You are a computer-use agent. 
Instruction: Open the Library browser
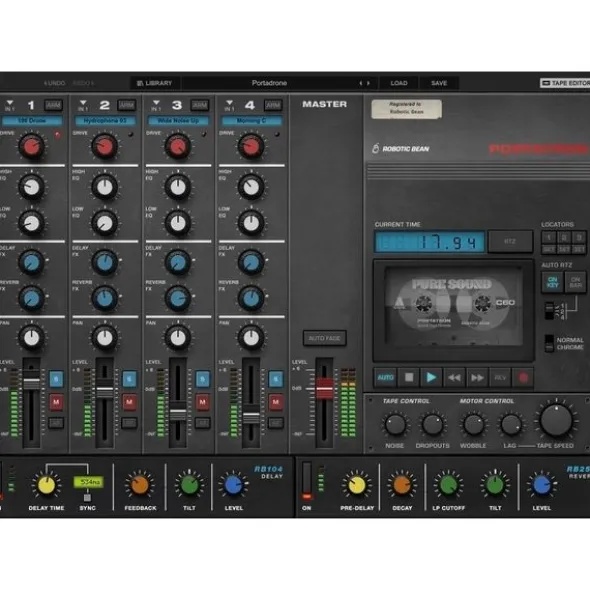(155, 83)
